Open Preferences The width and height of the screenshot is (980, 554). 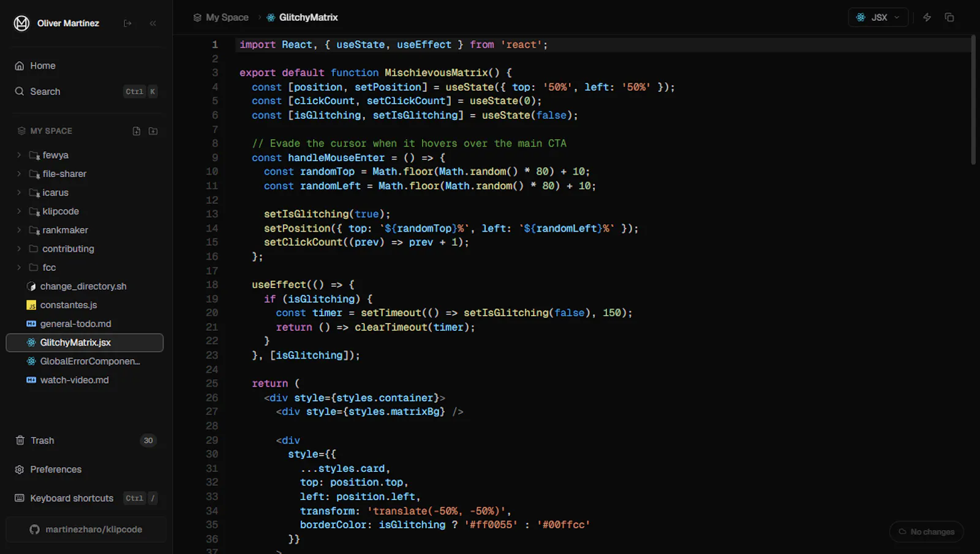click(x=86, y=469)
